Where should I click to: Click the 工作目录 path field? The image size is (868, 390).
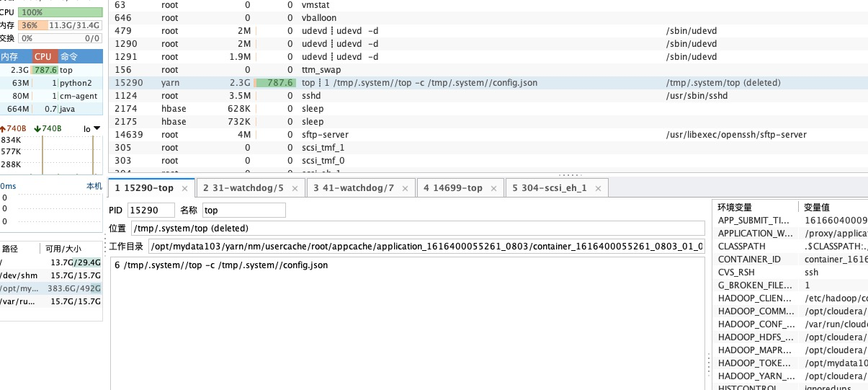[x=426, y=247]
